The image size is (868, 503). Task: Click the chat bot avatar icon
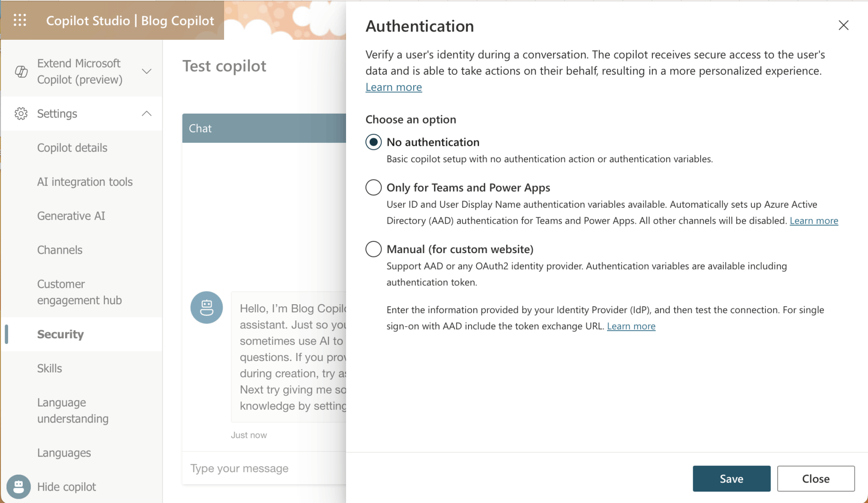[207, 308]
